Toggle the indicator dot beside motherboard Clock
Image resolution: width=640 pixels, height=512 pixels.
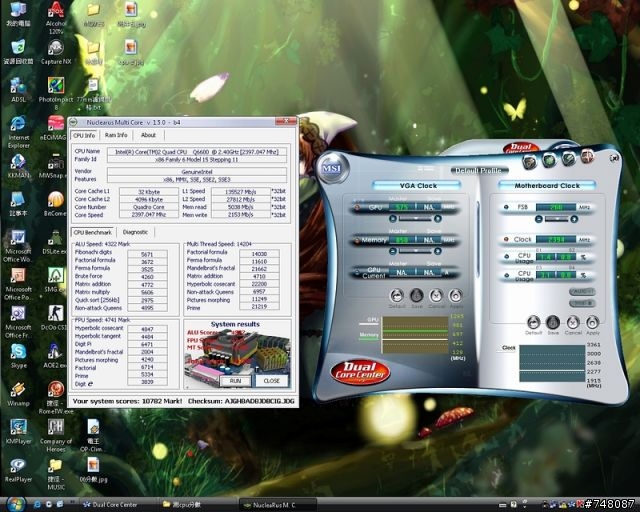[x=507, y=239]
